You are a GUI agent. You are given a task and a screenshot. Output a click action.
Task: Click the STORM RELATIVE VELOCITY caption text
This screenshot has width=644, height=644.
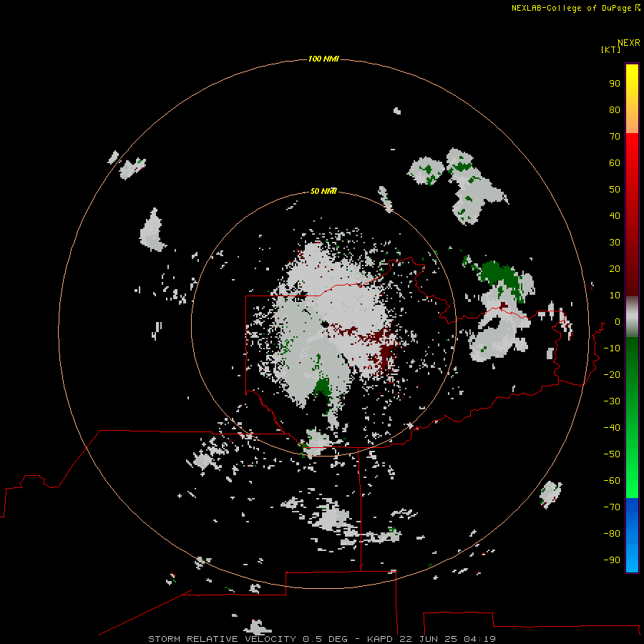click(222, 639)
